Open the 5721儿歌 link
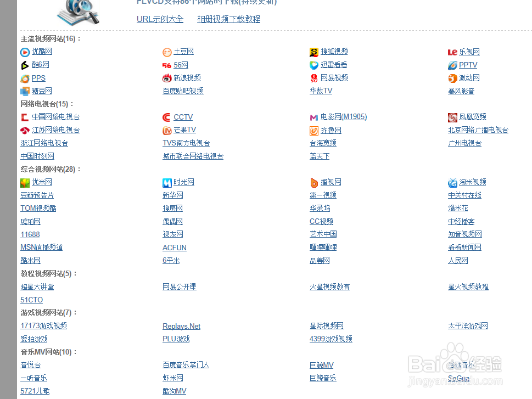Viewport: 532px width, 399px height. [x=35, y=391]
